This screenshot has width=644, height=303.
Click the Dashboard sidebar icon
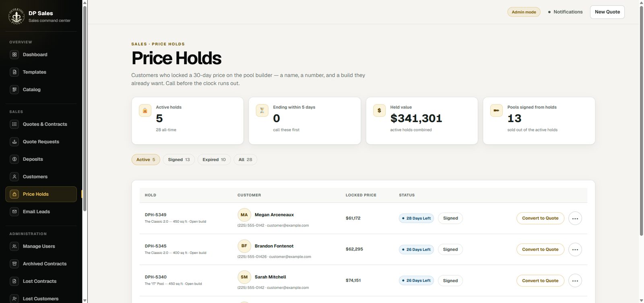click(x=14, y=55)
